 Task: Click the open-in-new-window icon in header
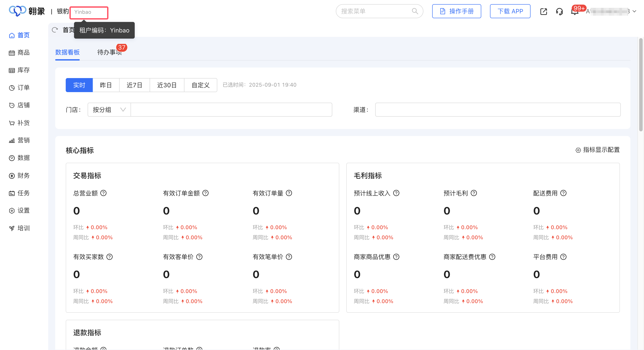[x=543, y=12]
